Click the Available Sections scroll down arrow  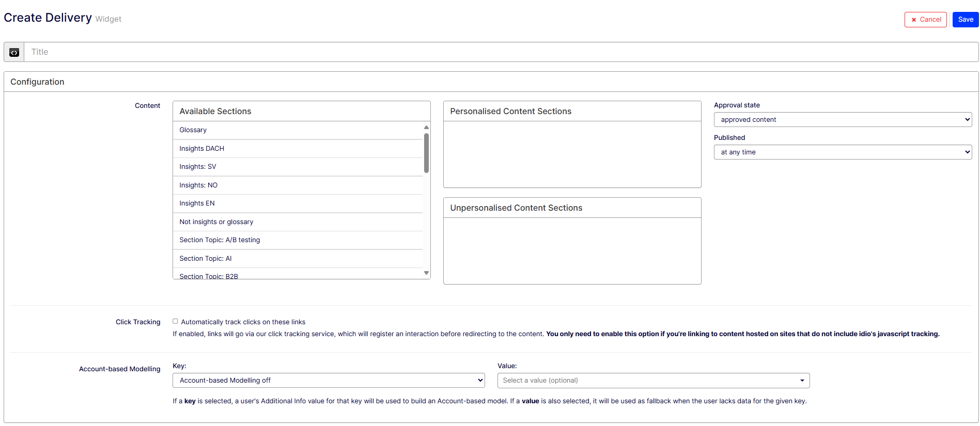[426, 273]
